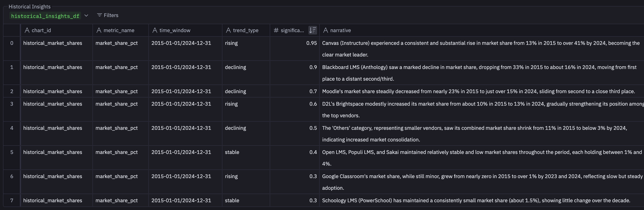This screenshot has height=210, width=644.
Task: Click the stable trend cell in row 5
Action: [232, 152]
